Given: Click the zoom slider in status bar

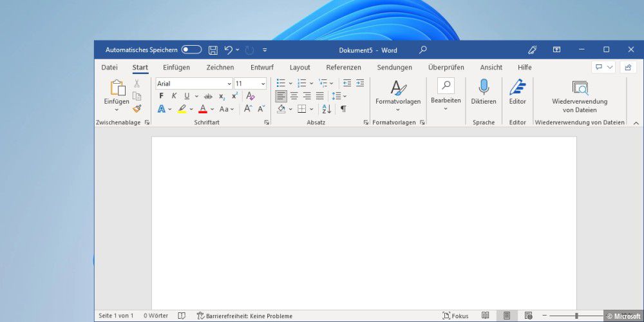Looking at the screenshot, I should (x=576, y=316).
